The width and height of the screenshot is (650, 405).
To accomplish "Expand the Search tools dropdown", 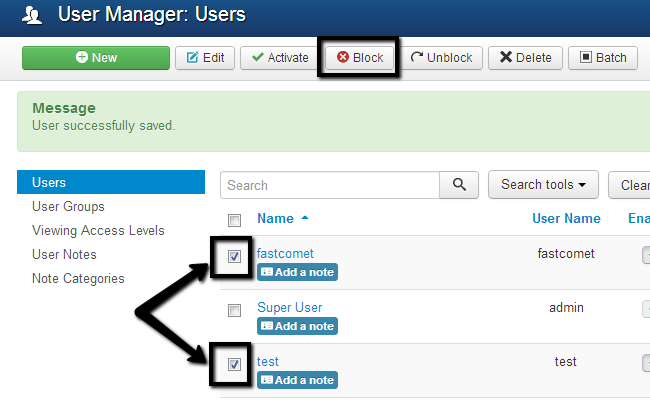I will pos(542,185).
